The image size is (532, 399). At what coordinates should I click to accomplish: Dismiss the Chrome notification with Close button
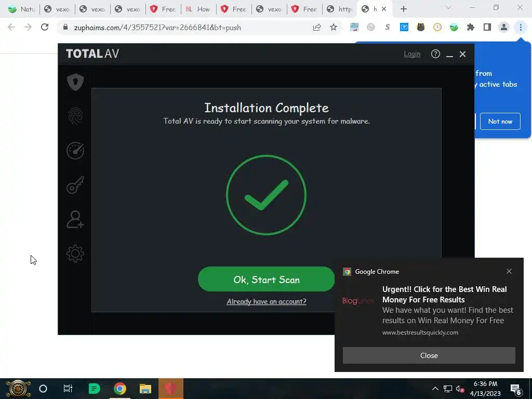[x=429, y=355]
